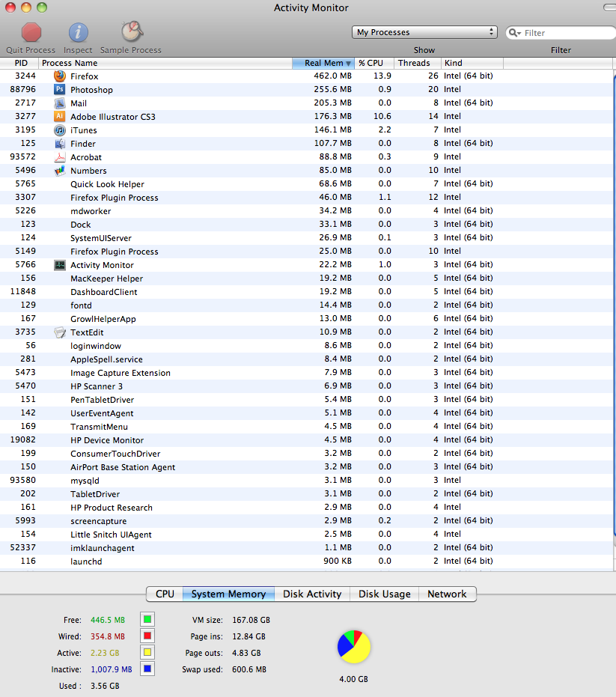Viewport: 616px width, 697px height.
Task: Select the Finder face icon
Action: (x=60, y=144)
